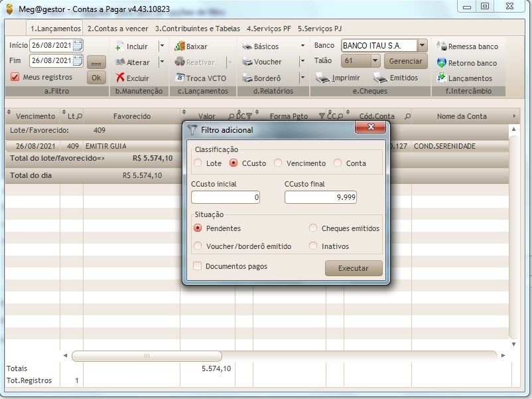Open the 4.Serviços PF tab

pos(269,29)
